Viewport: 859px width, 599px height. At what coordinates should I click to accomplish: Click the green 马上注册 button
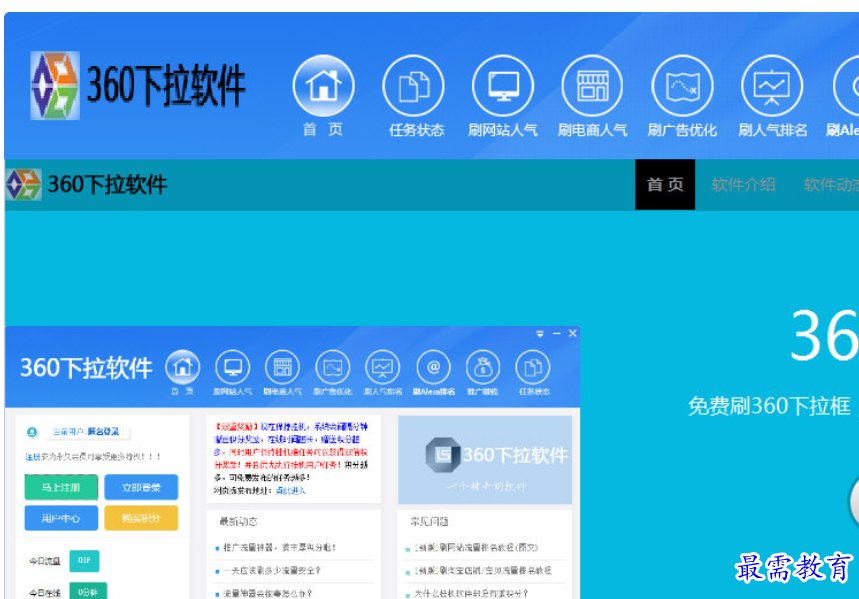point(61,487)
